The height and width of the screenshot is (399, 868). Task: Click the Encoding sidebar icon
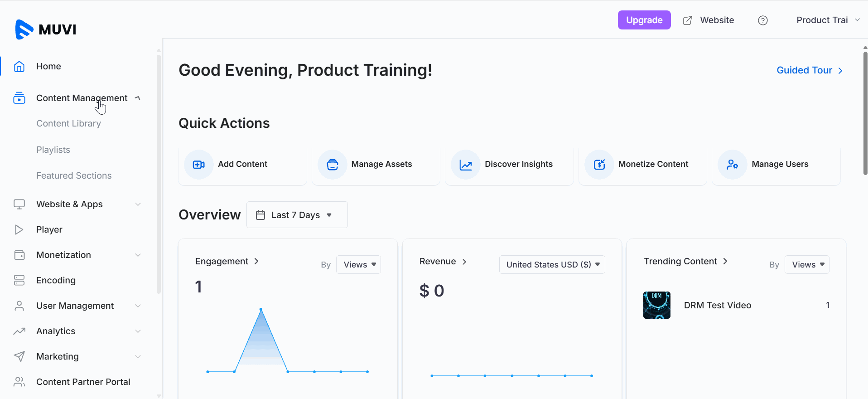(19, 280)
